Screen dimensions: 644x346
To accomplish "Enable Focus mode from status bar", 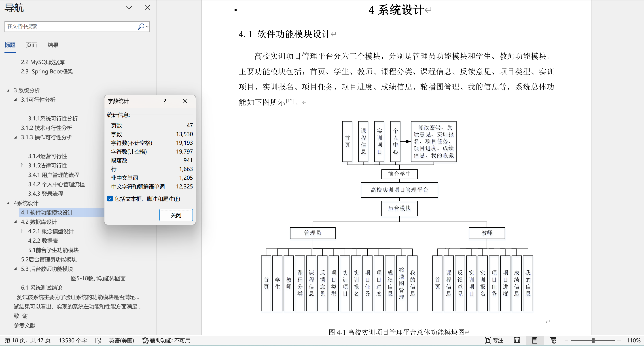I will point(494,340).
